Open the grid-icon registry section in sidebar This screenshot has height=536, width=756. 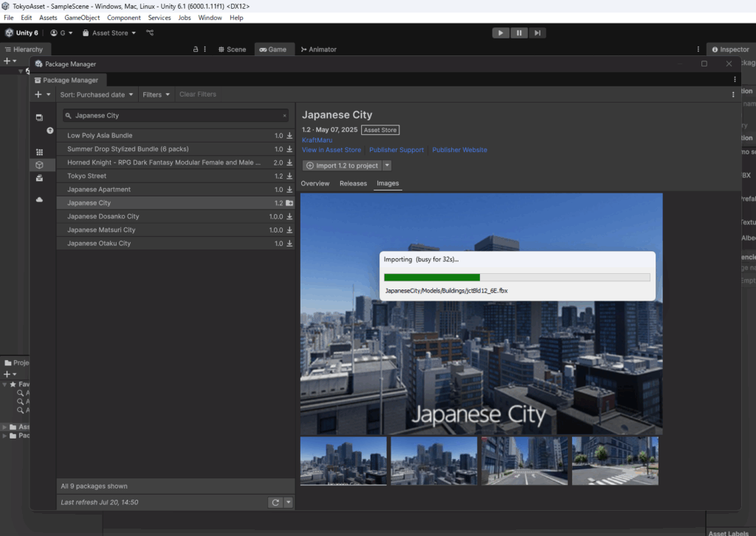tap(40, 152)
